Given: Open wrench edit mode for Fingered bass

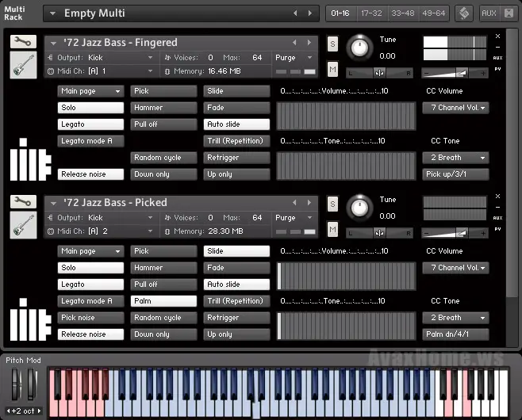Looking at the screenshot, I should point(23,42).
